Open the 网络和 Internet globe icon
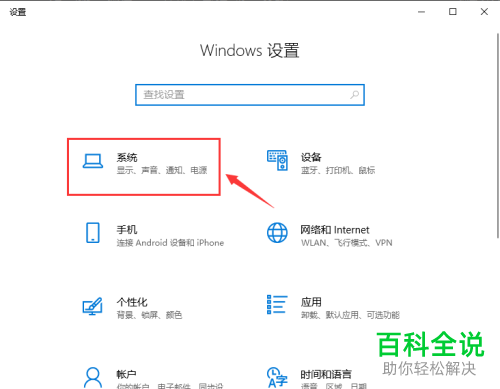Image resolution: width=500 pixels, height=389 pixels. pyautogui.click(x=277, y=233)
